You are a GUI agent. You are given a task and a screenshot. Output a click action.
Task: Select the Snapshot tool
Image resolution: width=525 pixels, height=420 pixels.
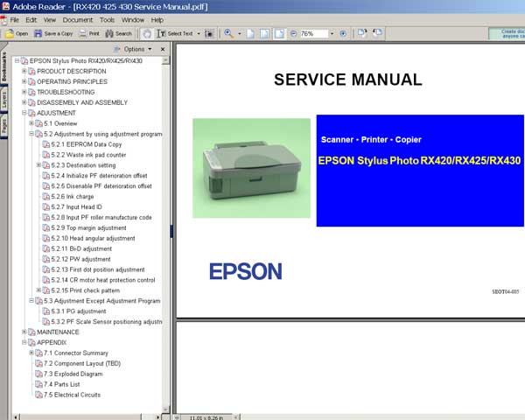point(209,33)
